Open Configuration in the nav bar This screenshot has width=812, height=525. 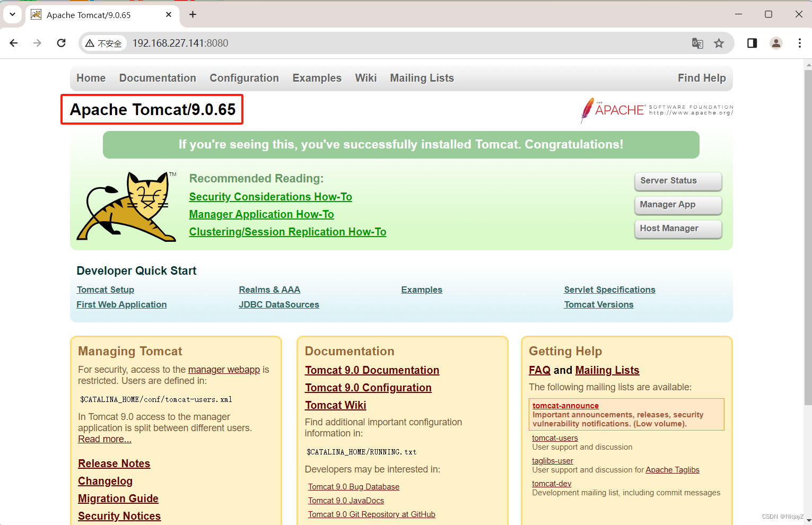244,78
